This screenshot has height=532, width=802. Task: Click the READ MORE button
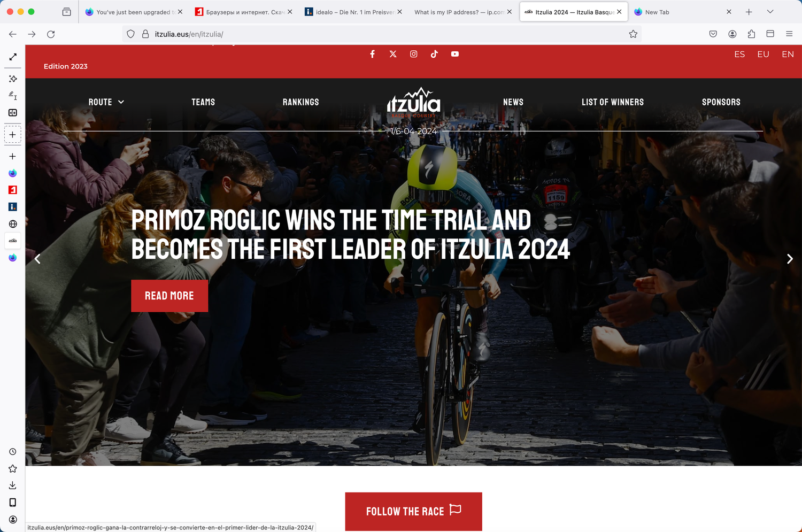point(169,296)
